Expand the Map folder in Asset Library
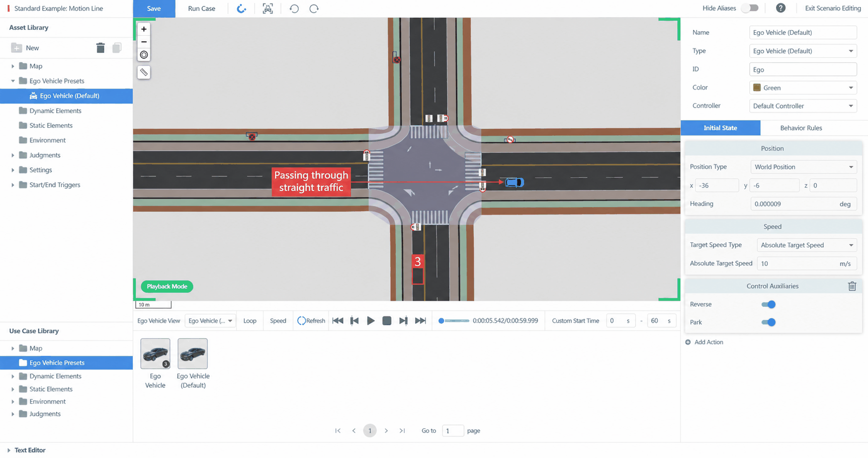This screenshot has height=458, width=868. (x=13, y=66)
